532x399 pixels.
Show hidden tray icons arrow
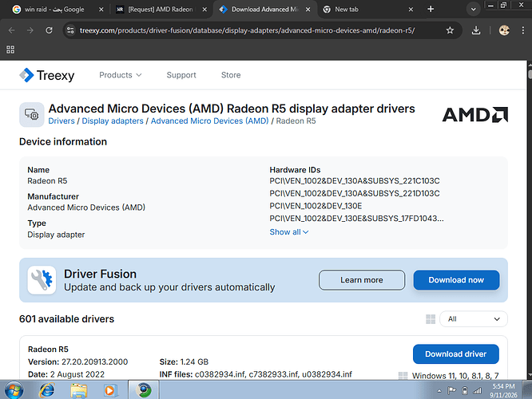[439, 391]
